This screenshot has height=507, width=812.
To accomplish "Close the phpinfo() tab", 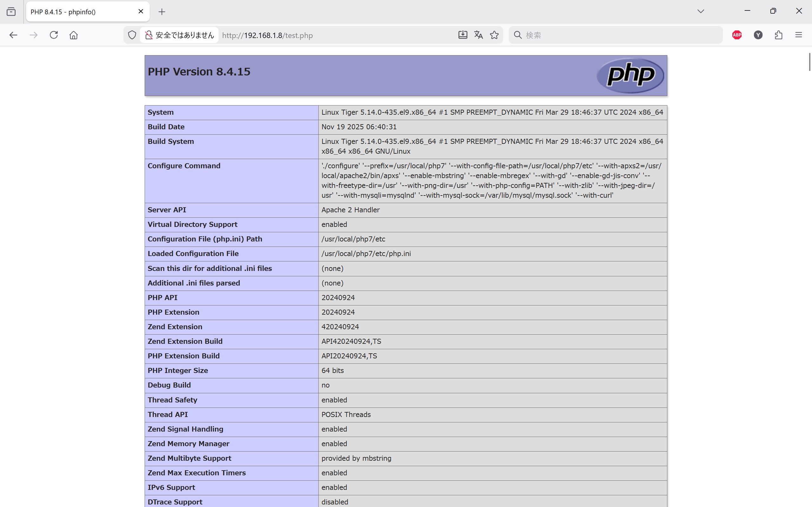I will pos(141,11).
